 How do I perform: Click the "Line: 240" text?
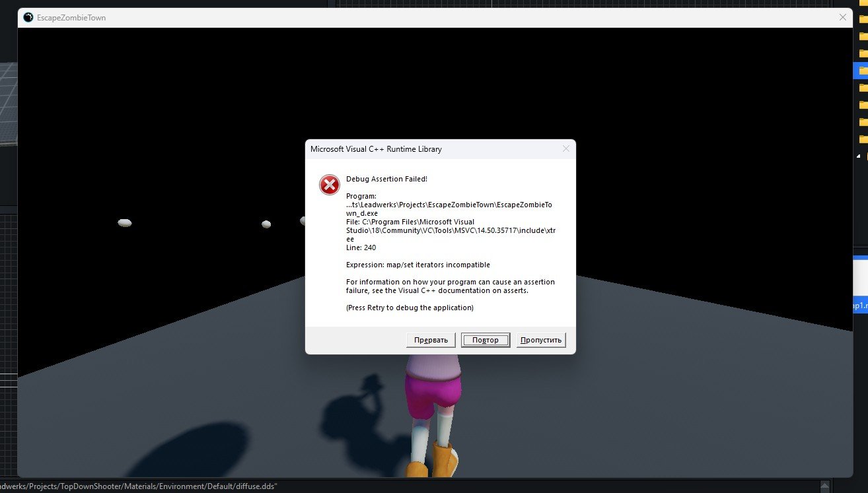coord(361,247)
